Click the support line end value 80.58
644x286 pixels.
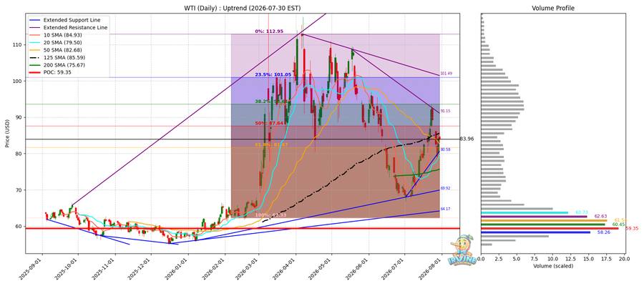(446, 149)
